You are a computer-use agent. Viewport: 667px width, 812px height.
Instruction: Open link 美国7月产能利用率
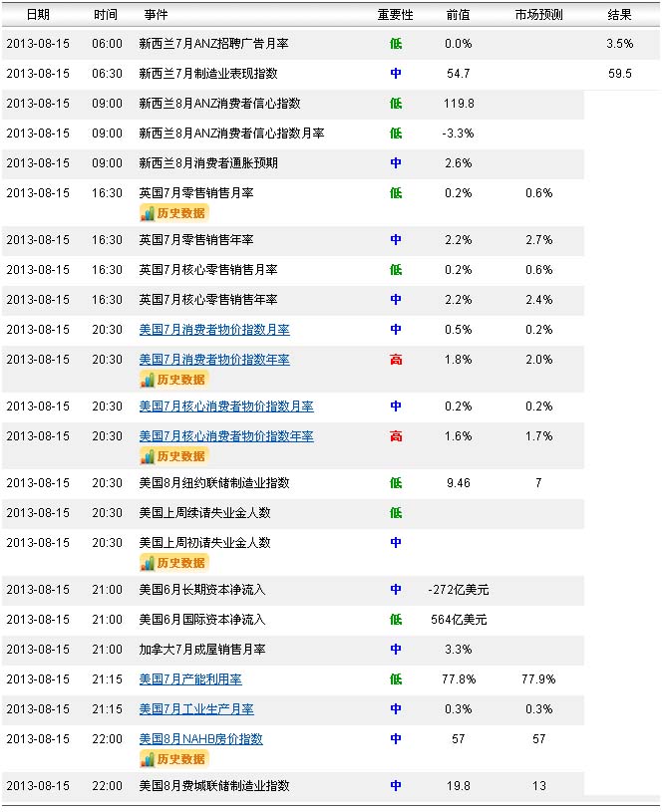[190, 679]
